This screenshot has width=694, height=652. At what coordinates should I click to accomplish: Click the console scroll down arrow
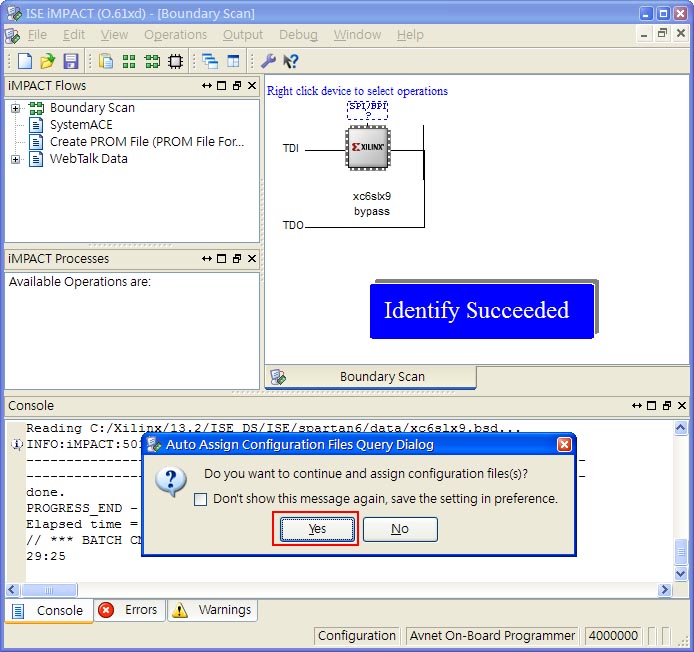pos(681,574)
